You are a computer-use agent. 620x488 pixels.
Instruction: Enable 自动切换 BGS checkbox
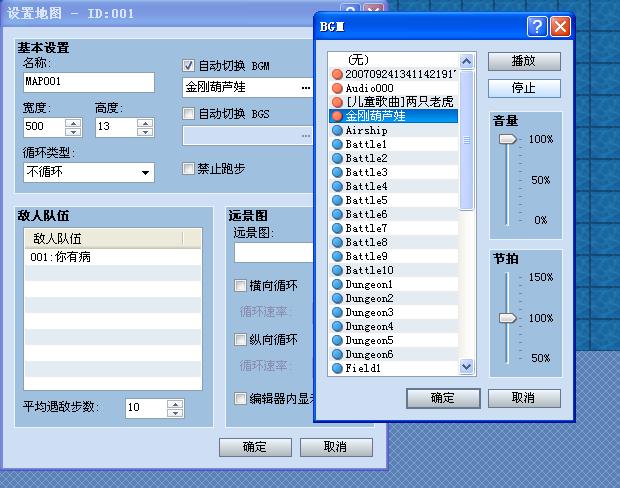pyautogui.click(x=188, y=114)
